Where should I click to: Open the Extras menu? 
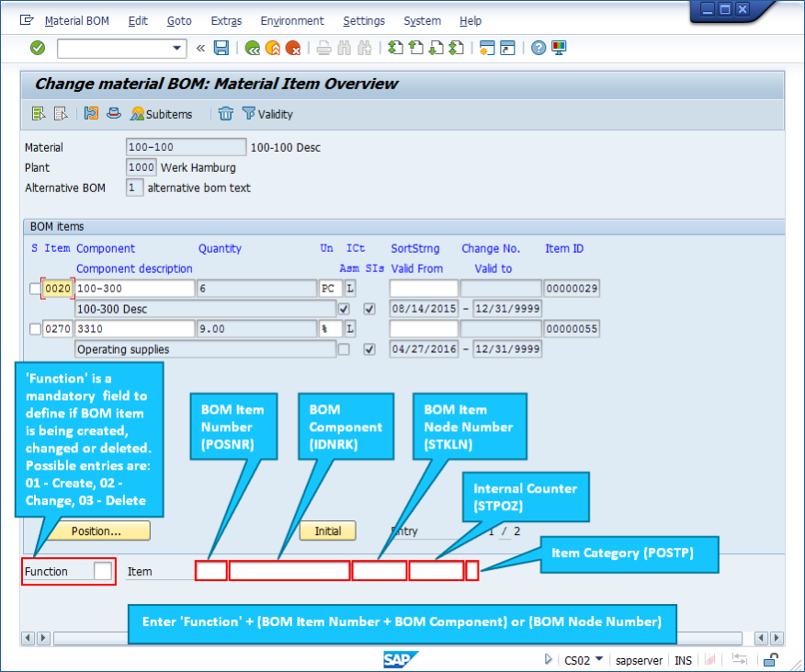coord(226,20)
